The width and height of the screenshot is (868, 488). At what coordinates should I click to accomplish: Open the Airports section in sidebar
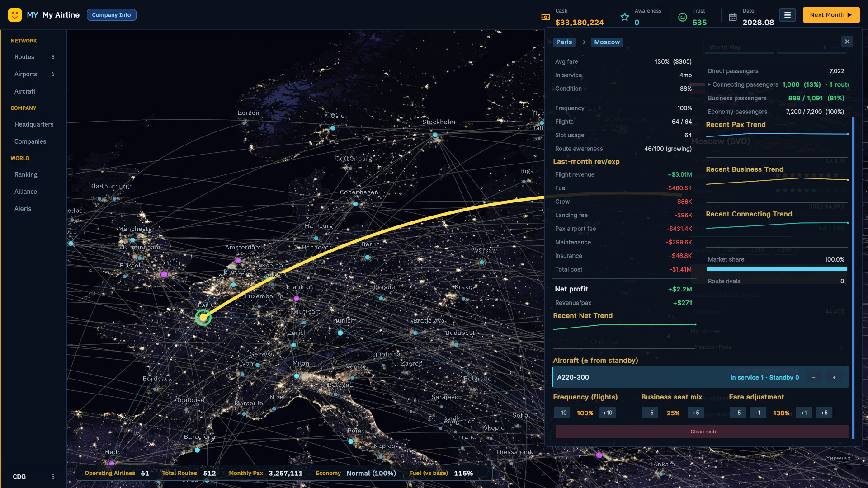(33, 74)
